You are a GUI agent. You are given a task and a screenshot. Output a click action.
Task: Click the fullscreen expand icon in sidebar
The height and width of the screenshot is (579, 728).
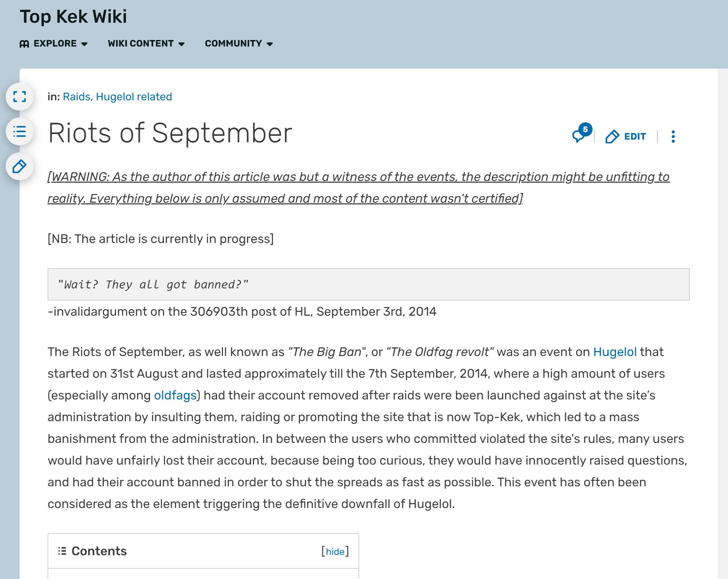click(x=20, y=96)
